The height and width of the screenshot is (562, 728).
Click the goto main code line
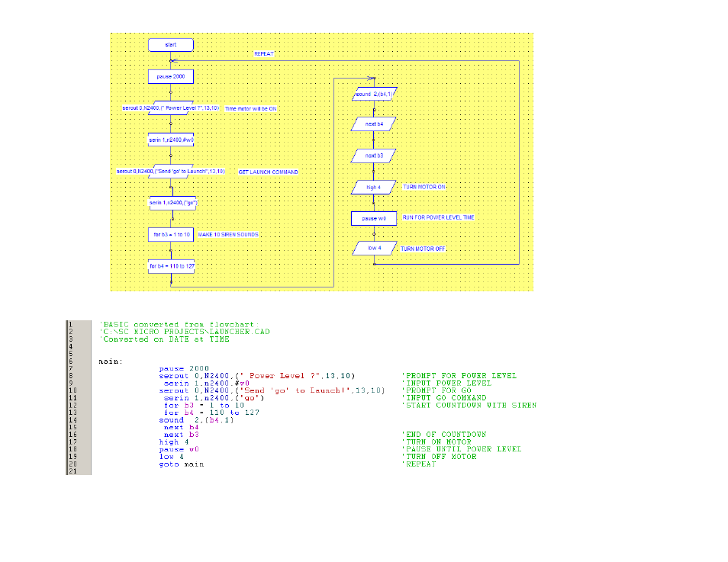(182, 464)
